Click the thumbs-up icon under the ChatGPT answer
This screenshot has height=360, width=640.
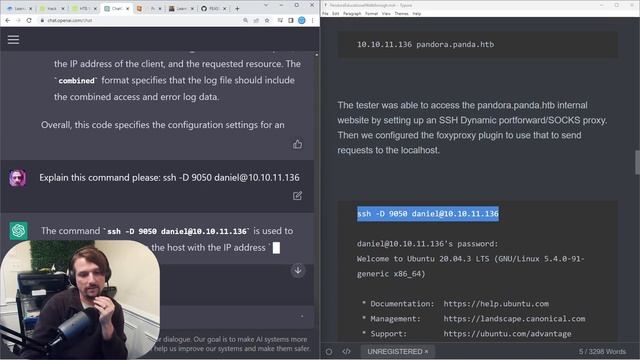pyautogui.click(x=298, y=144)
